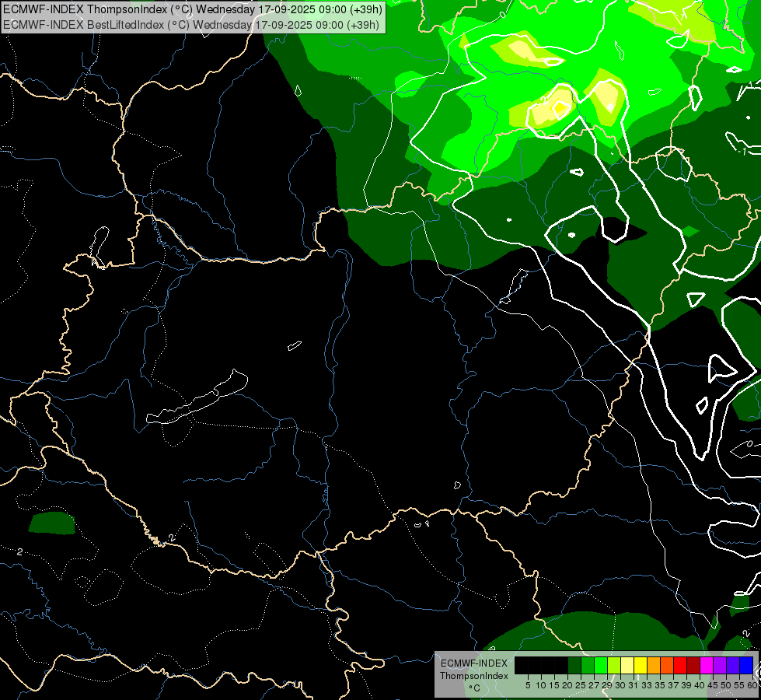
Task: Click legend tick value '35'
Action: [660, 685]
